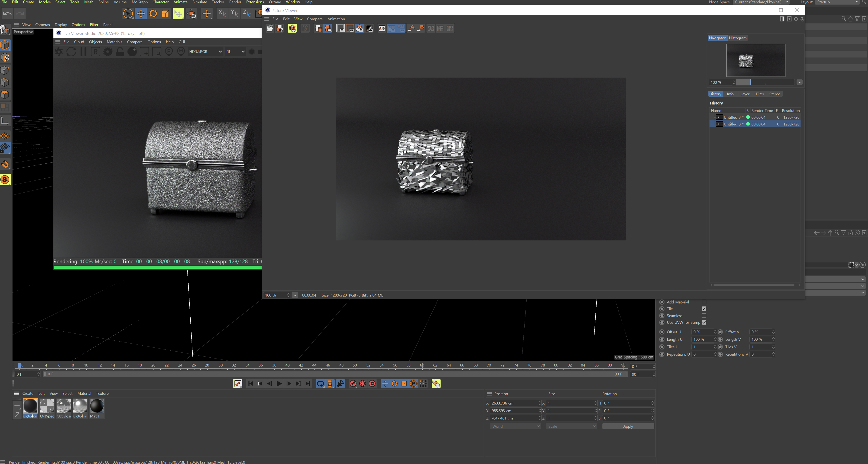Switch to Histogram tab
The image size is (868, 464).
[738, 38]
